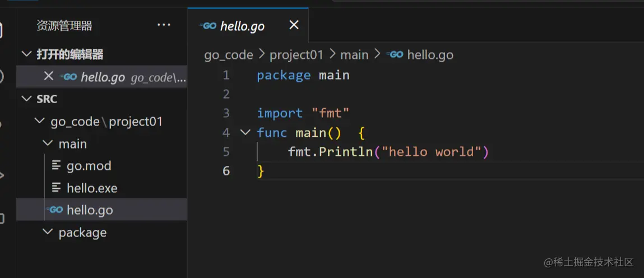Collapse the main folder in the file tree
644x278 pixels.
pos(48,143)
